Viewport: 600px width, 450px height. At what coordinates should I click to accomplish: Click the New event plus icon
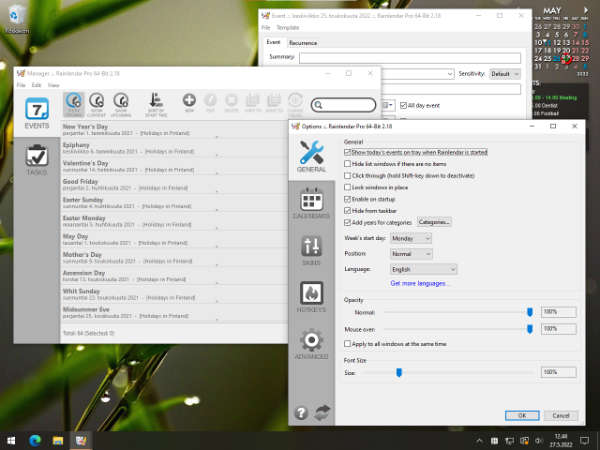(x=189, y=102)
